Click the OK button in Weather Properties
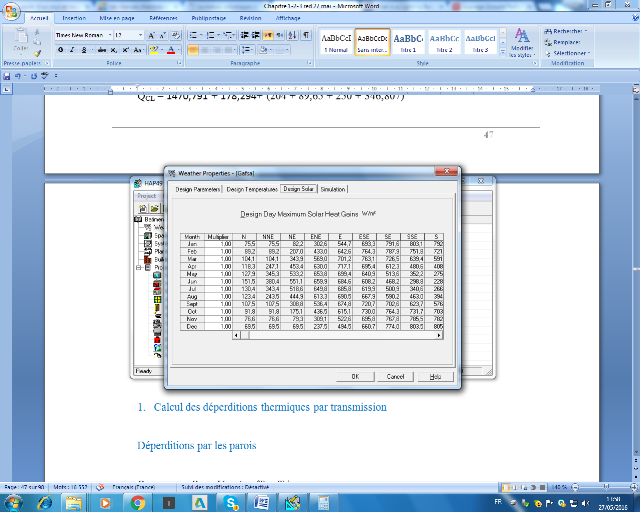Screen dimensions: 640x512 354,376
